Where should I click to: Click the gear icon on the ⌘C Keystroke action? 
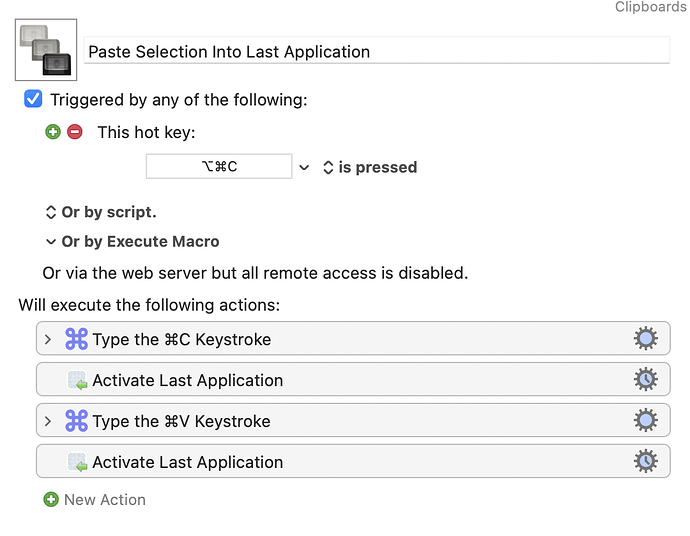coord(646,339)
